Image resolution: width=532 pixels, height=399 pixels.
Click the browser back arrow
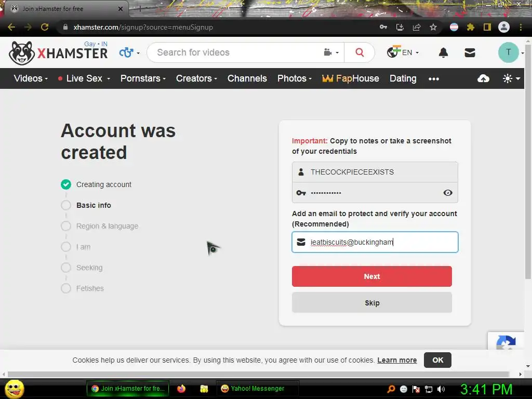tap(11, 27)
